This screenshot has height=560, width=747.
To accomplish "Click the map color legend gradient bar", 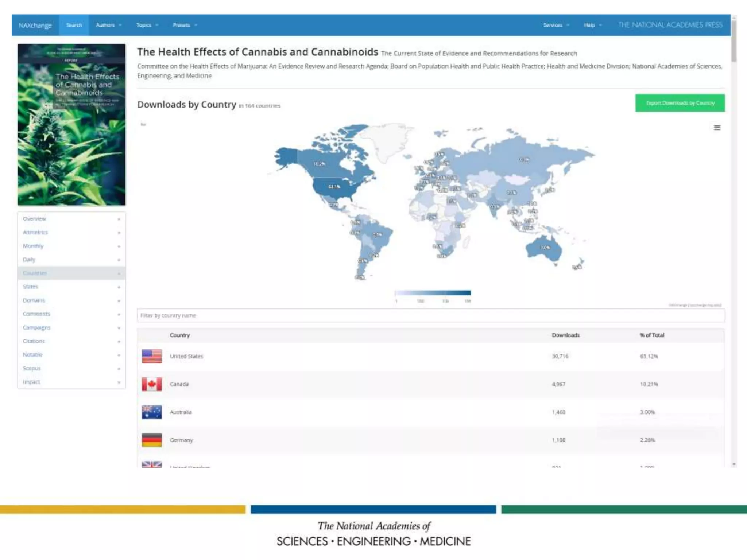I will click(433, 293).
